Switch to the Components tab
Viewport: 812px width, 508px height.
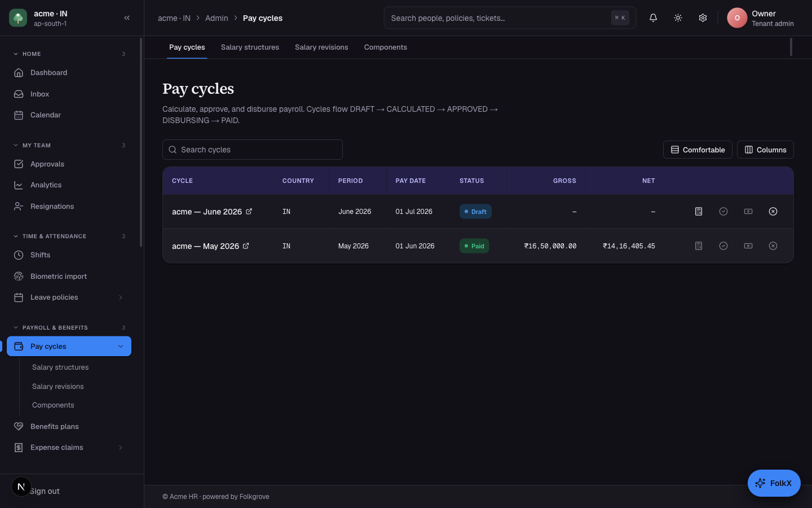point(386,47)
